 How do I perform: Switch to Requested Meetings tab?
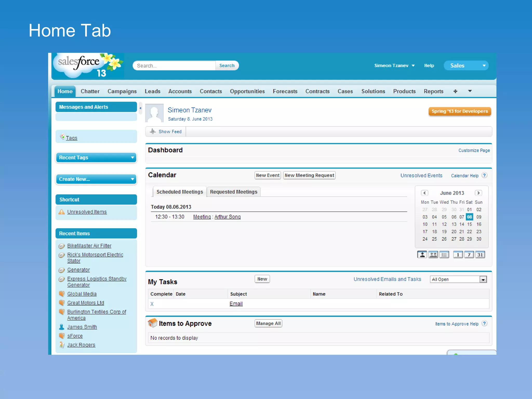234,192
